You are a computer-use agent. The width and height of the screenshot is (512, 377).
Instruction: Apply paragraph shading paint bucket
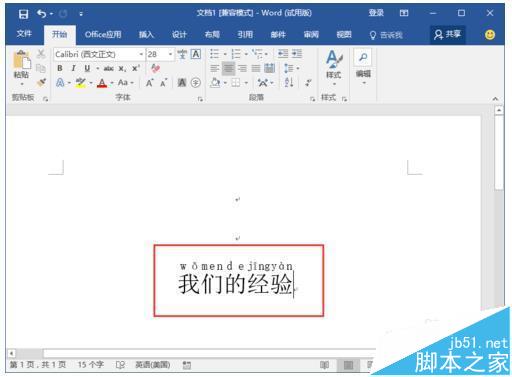pyautogui.click(x=215, y=82)
